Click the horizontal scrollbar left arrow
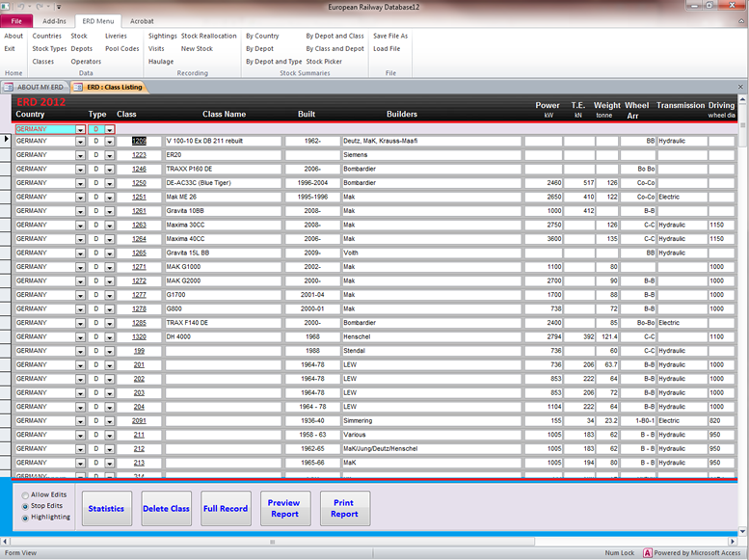Screen dimensions: 749x560 tap(4, 542)
